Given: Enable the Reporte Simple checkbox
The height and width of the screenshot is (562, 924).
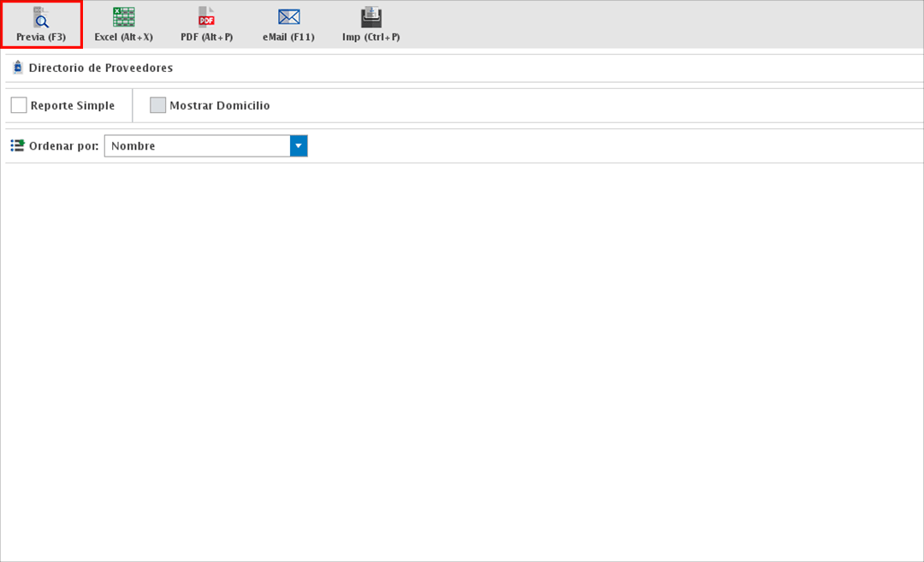Looking at the screenshot, I should tap(19, 105).
